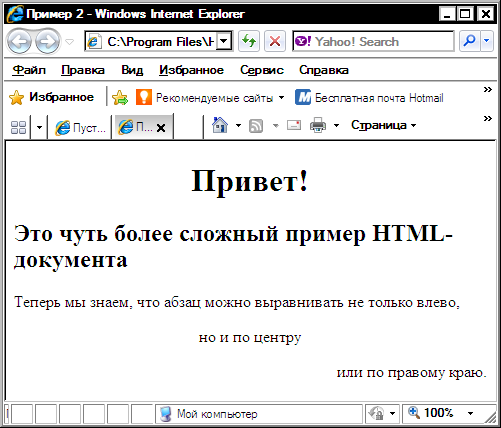Expand Home button dropdown arrow
Image resolution: width=501 pixels, height=428 pixels.
238,125
